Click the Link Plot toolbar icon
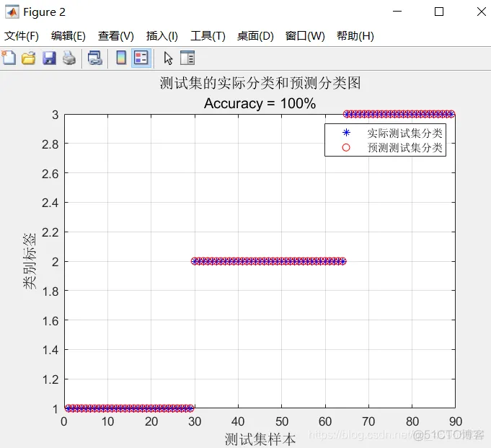Screen dimensions: 491x448 95,58
